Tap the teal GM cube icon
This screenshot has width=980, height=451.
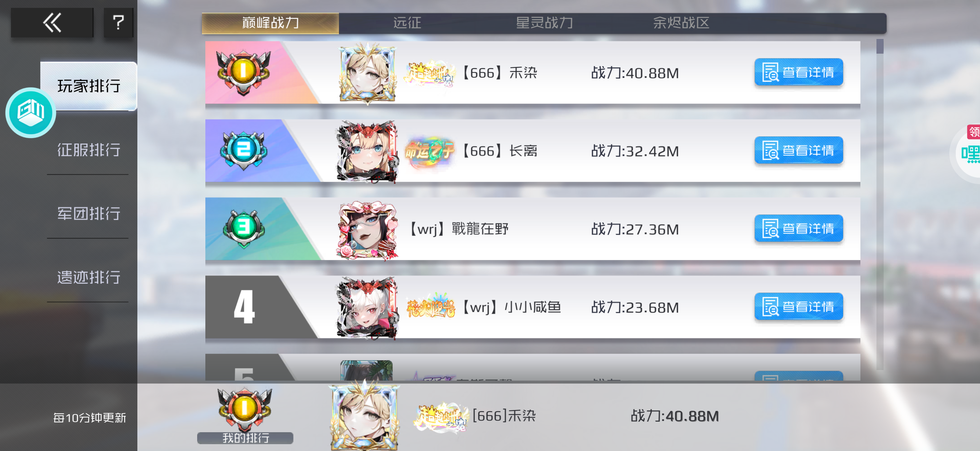(x=31, y=112)
